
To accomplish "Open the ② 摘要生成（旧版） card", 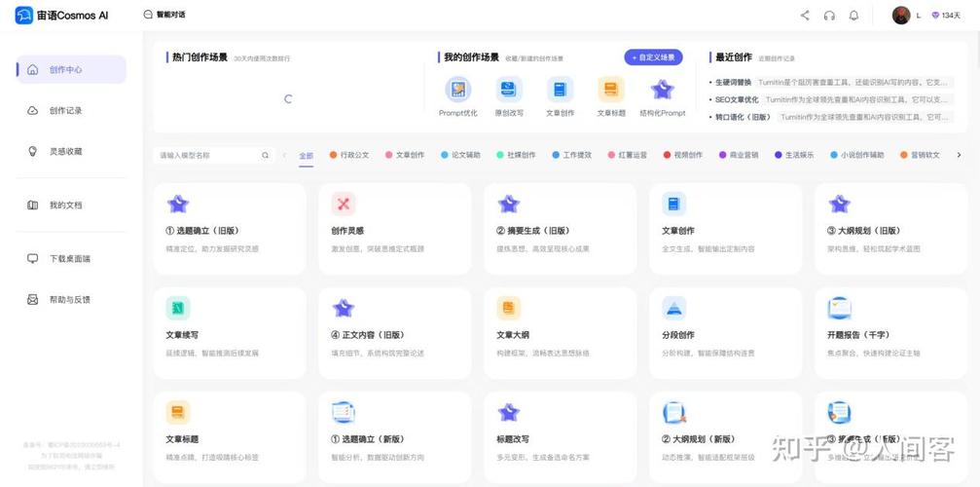I will 560,229.
